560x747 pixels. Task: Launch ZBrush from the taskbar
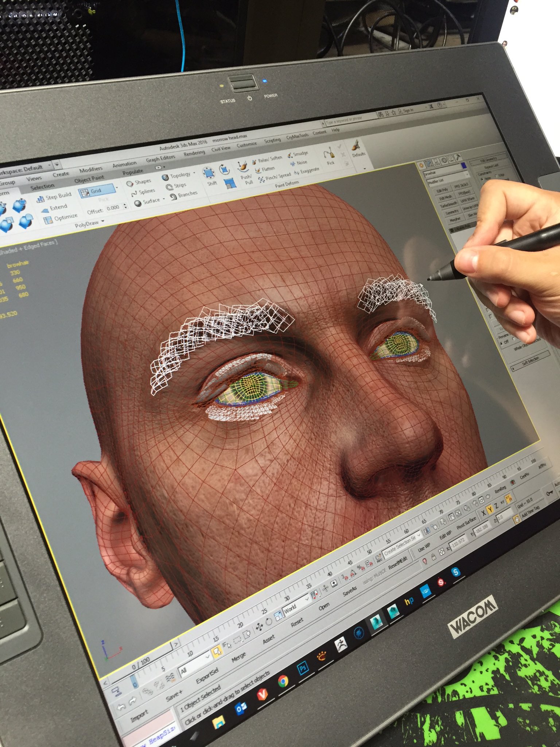point(341,645)
